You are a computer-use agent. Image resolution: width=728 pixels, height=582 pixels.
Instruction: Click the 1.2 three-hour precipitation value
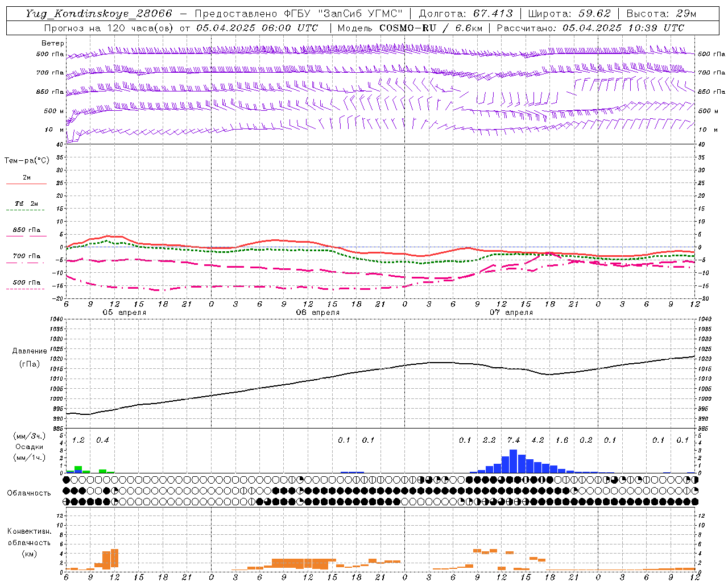78,440
